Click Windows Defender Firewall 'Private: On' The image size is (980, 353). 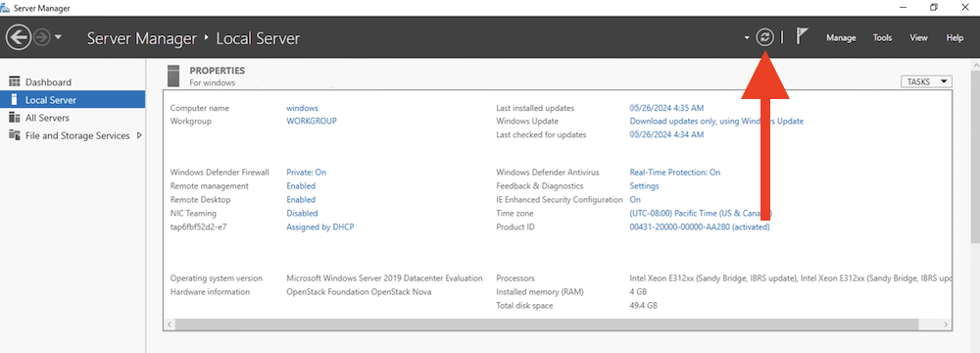306,173
